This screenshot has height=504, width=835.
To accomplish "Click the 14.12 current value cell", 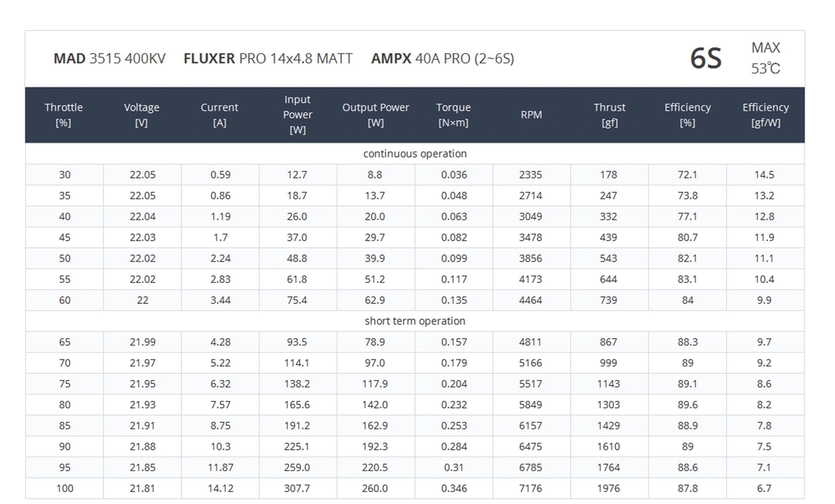I will (220, 488).
